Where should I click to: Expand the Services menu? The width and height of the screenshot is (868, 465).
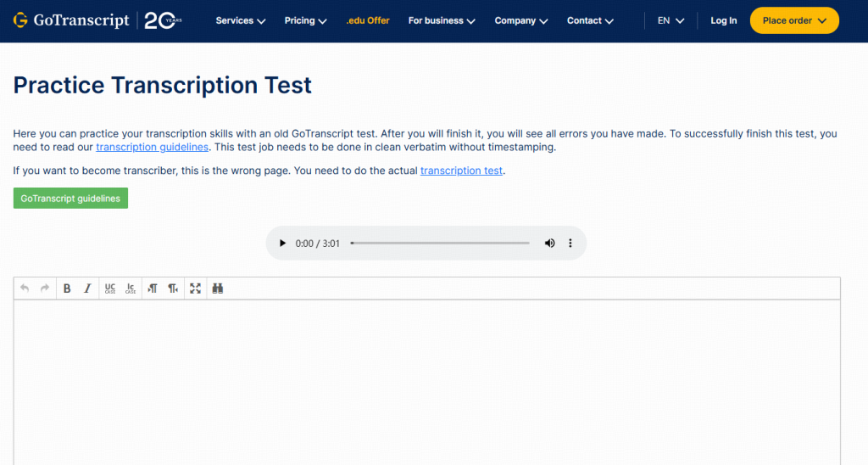click(240, 20)
